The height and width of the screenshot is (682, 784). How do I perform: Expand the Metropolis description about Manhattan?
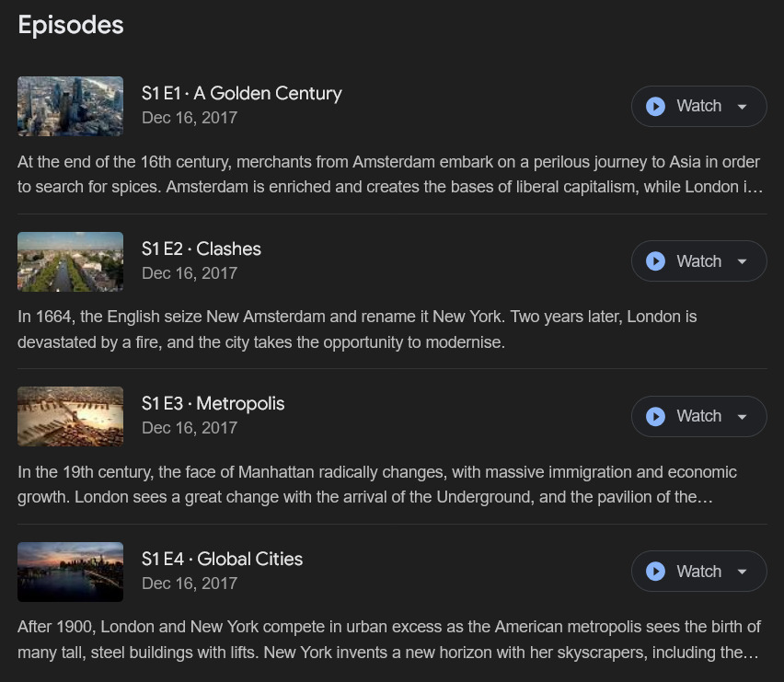(x=377, y=485)
